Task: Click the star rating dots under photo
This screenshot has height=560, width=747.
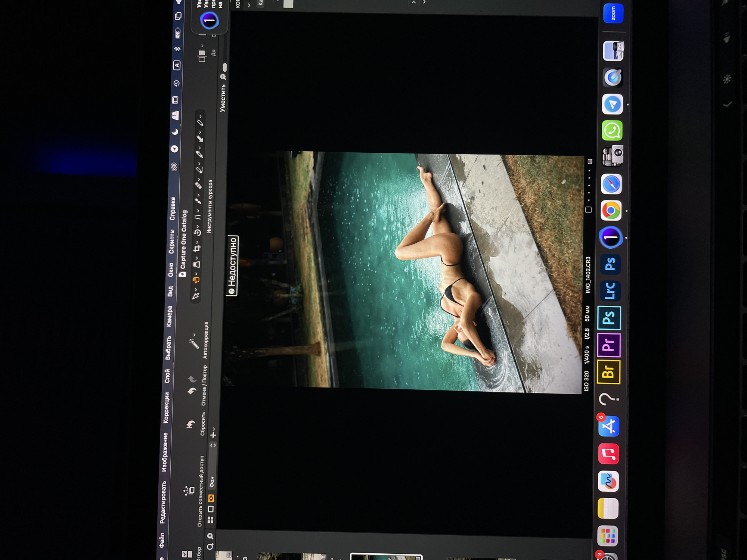Action: point(589,186)
